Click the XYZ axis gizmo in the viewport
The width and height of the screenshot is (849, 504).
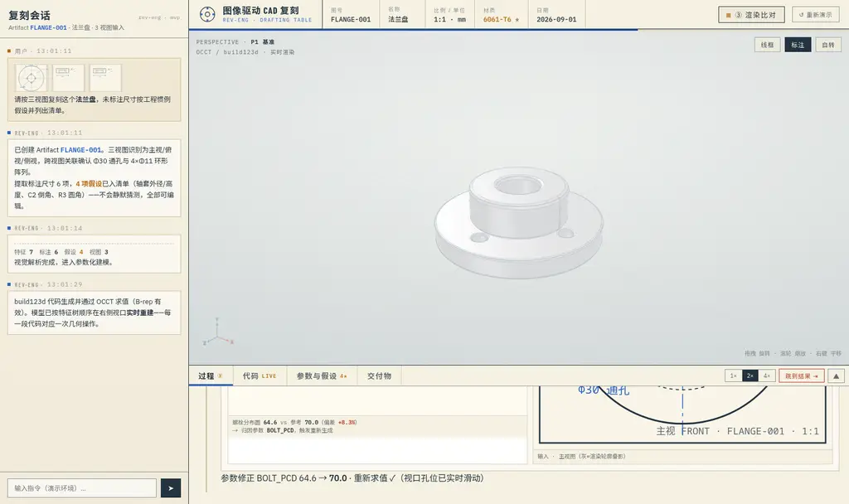coord(218,333)
